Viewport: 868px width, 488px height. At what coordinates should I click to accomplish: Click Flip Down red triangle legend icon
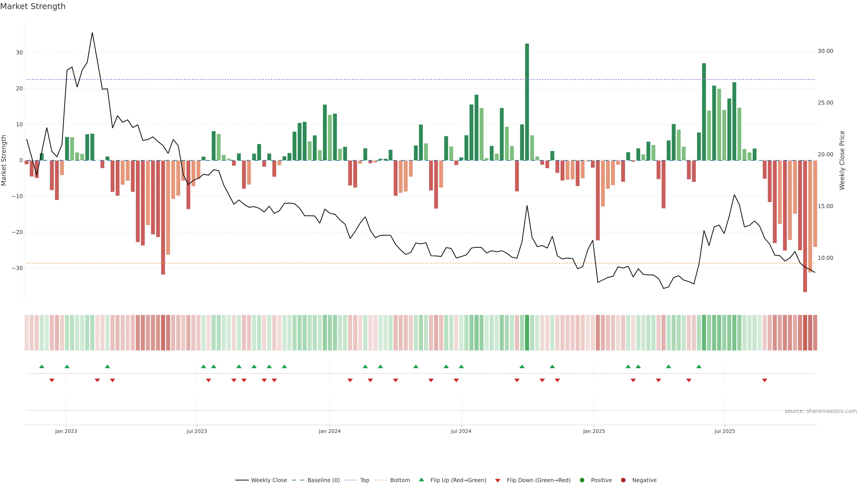(x=498, y=481)
